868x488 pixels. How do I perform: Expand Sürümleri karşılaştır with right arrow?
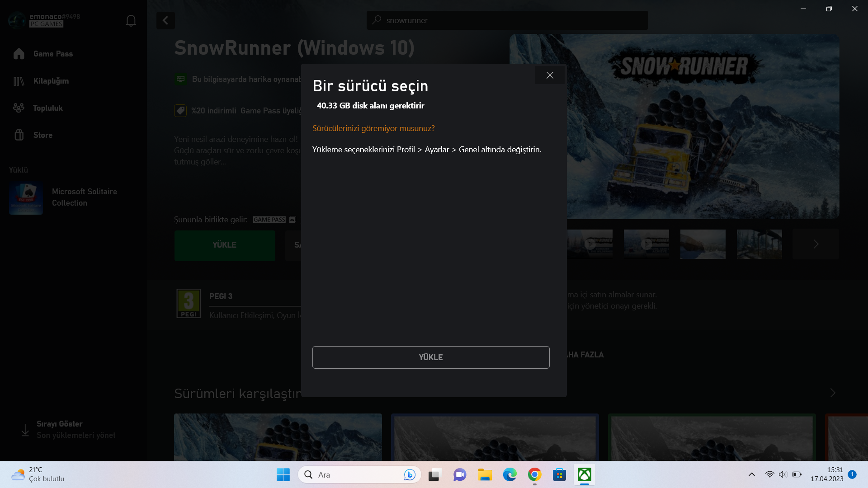pyautogui.click(x=832, y=393)
